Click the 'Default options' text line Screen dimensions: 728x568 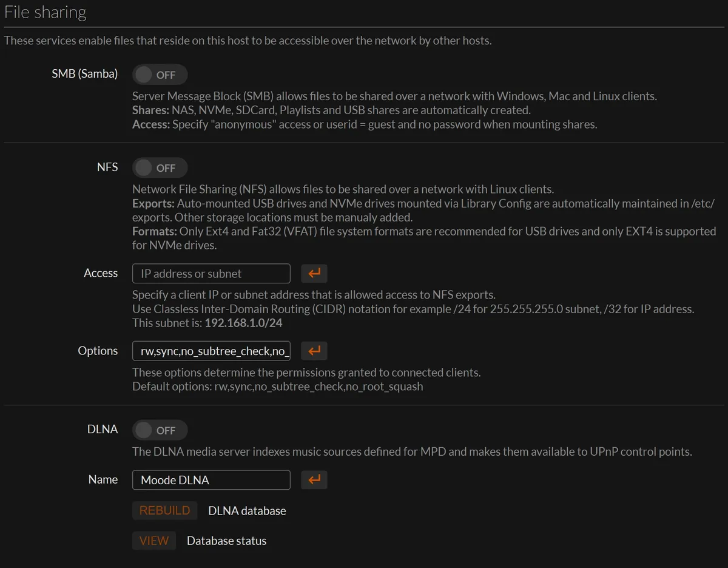coord(278,387)
